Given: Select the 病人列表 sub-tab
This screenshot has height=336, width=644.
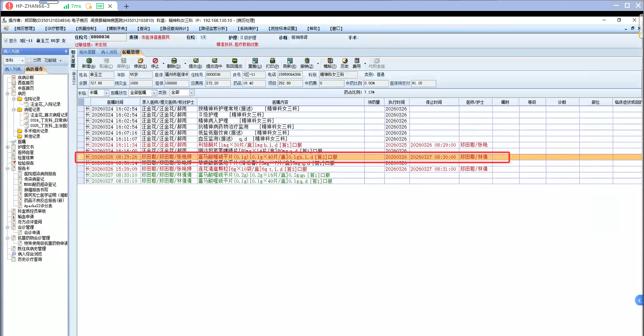Looking at the screenshot, I should 13,69.
